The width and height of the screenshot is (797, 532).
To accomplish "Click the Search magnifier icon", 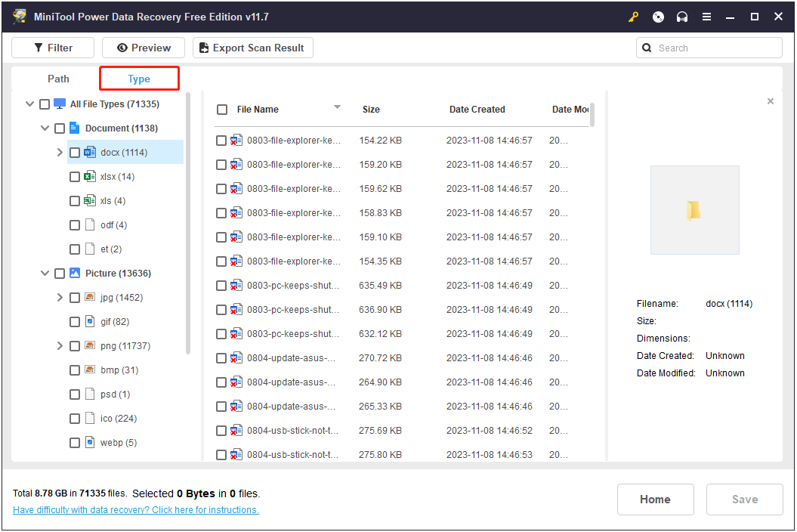I will (x=646, y=47).
